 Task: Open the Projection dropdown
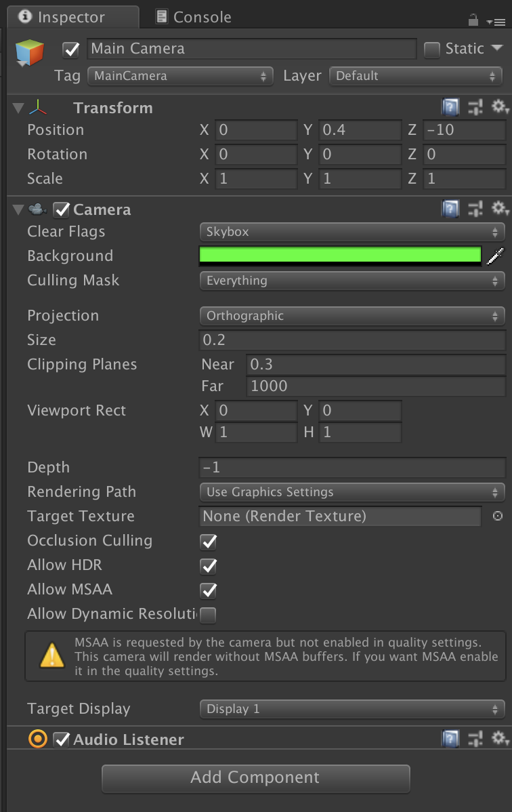point(352,316)
